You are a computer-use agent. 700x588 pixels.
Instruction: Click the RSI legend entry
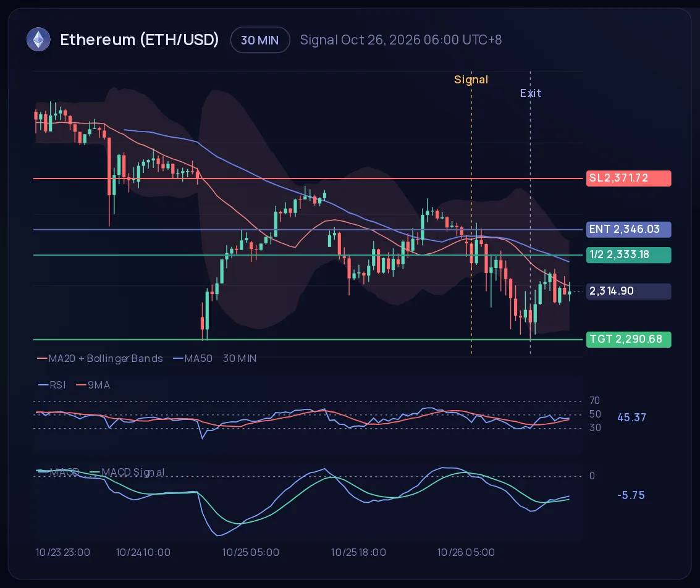click(53, 385)
